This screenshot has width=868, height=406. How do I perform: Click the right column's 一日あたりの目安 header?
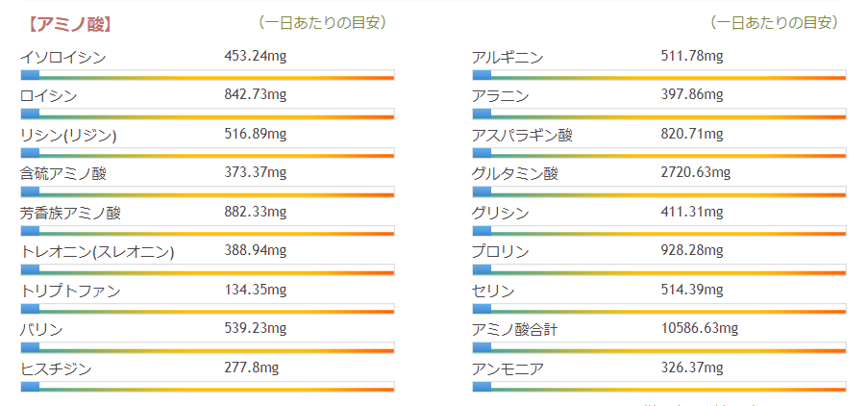pyautogui.click(x=776, y=22)
